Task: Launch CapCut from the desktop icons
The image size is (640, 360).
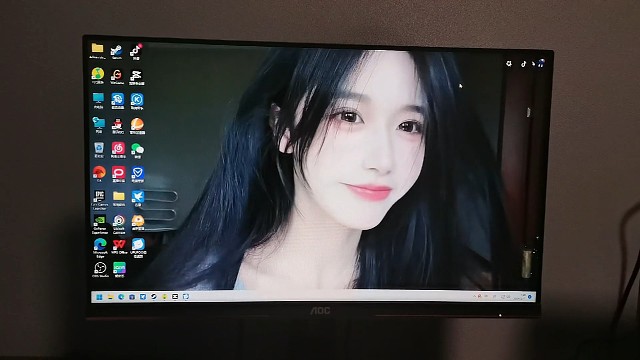Action: pos(136,76)
